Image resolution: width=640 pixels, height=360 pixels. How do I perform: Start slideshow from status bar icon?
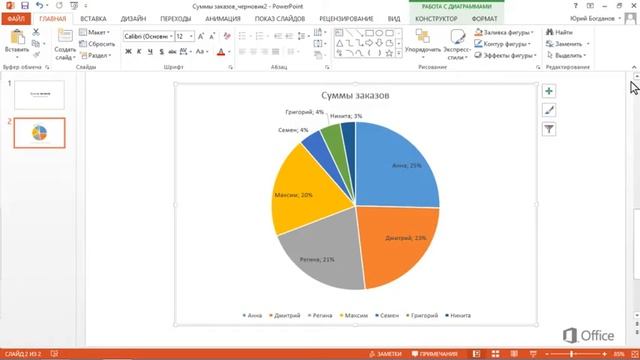pos(533,354)
